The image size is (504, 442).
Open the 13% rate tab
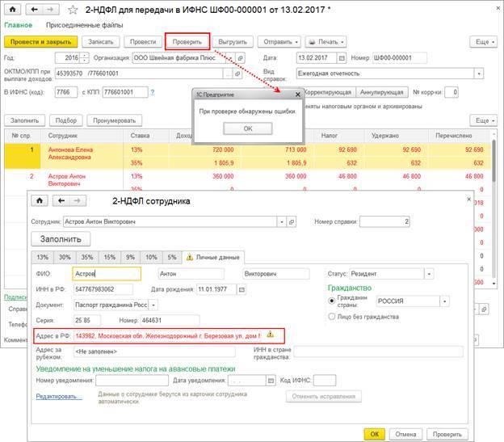(42, 257)
